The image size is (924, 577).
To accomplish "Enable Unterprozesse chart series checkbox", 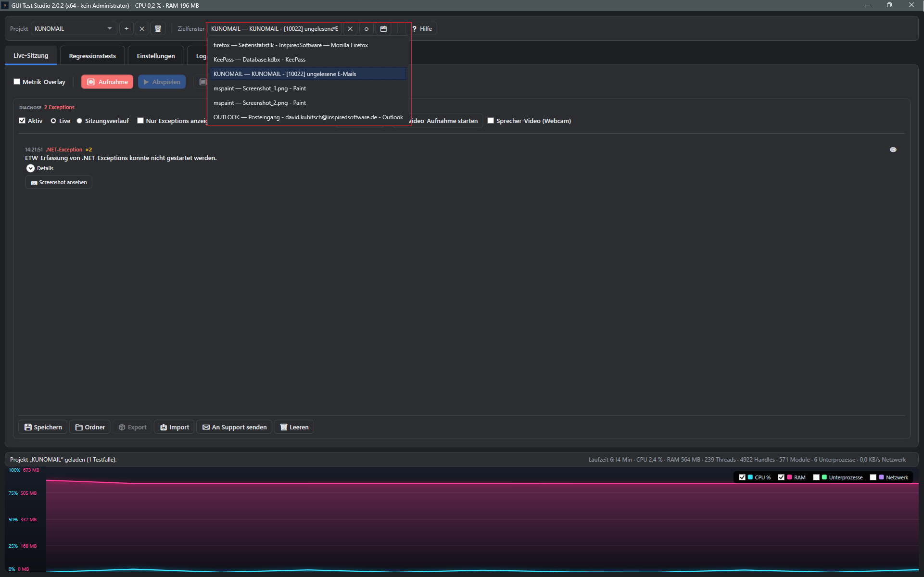I will [x=816, y=477].
